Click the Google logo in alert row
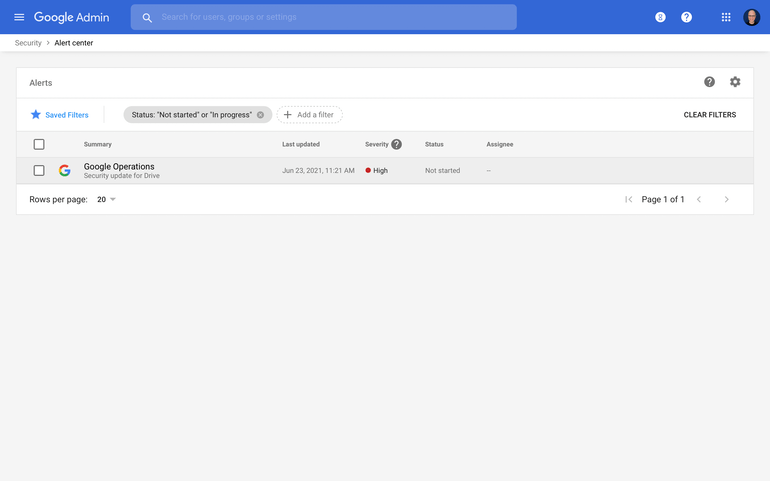Screen dimensions: 770x481 64,170
